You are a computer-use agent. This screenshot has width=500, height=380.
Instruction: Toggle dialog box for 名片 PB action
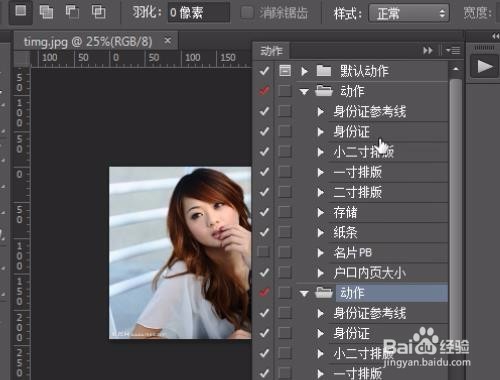(285, 252)
